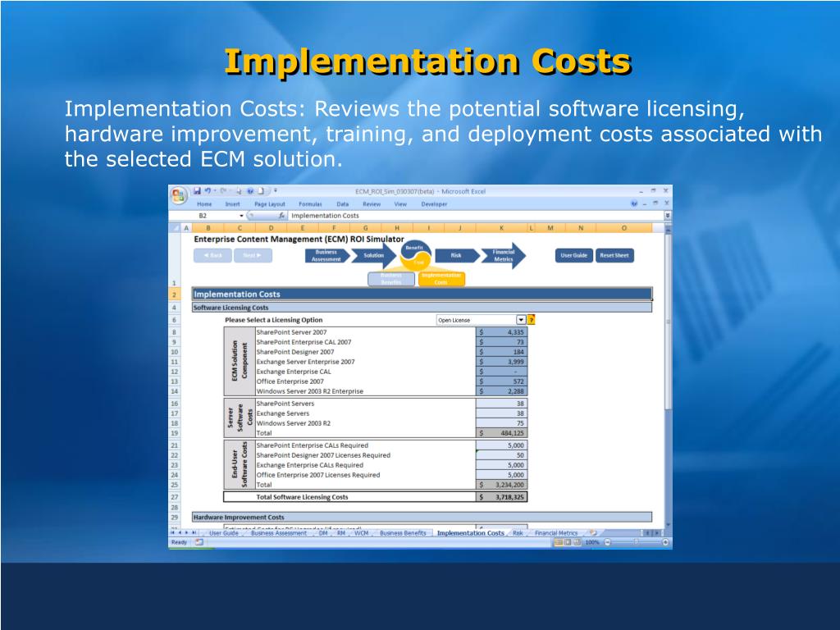Switch to Business Benefits sheet tab
Screen dimensions: 840x630
click(403, 533)
